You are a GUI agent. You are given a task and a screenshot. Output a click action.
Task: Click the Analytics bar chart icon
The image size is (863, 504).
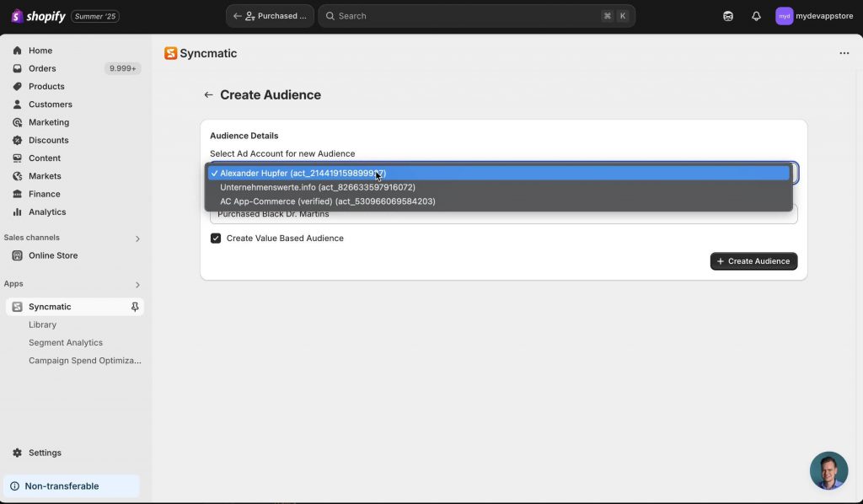point(18,212)
